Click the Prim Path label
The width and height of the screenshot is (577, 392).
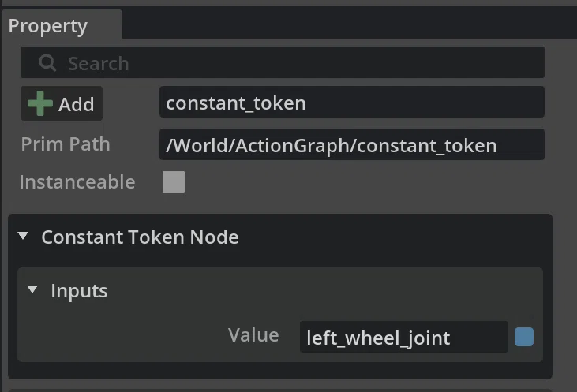pos(66,144)
